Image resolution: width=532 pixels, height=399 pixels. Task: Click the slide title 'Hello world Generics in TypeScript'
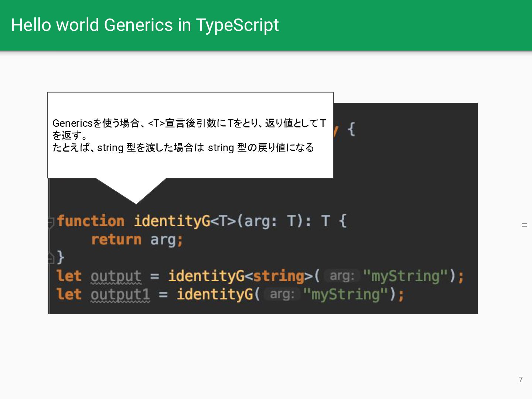[x=145, y=25]
